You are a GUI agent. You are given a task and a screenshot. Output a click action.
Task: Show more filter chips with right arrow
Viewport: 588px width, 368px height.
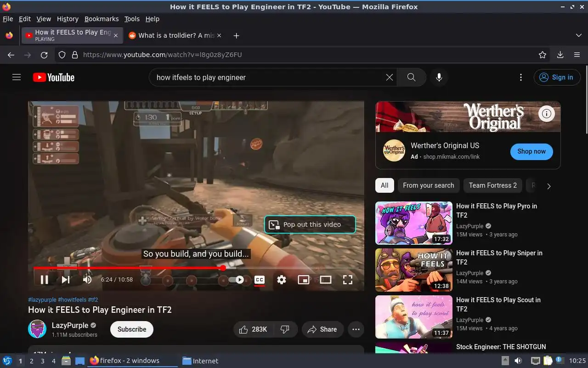click(x=548, y=186)
